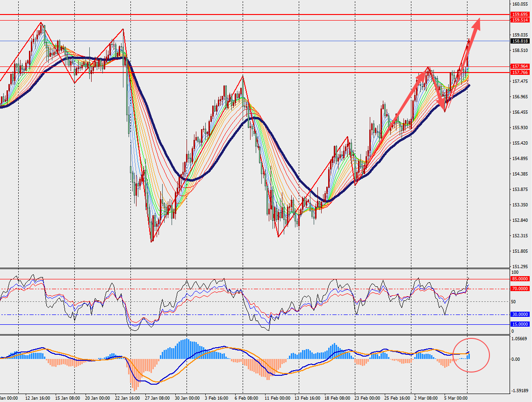Click the MACD scale value 1.05669
Image resolution: width=532 pixels, height=402 pixels.
pyautogui.click(x=519, y=338)
